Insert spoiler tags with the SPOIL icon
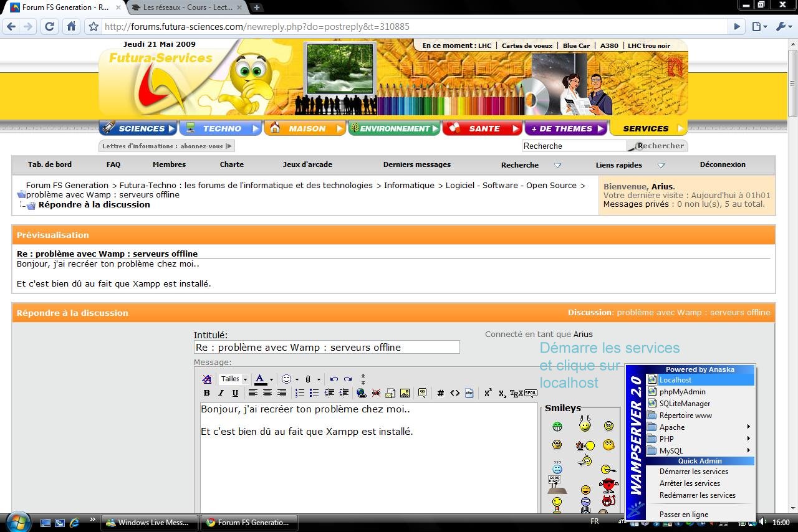 tap(531, 393)
